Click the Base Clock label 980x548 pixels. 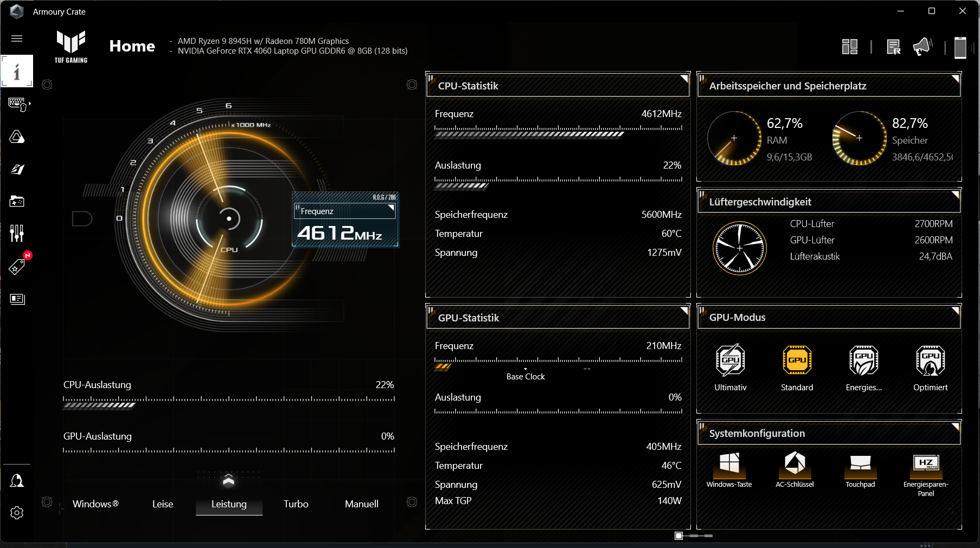click(x=526, y=377)
